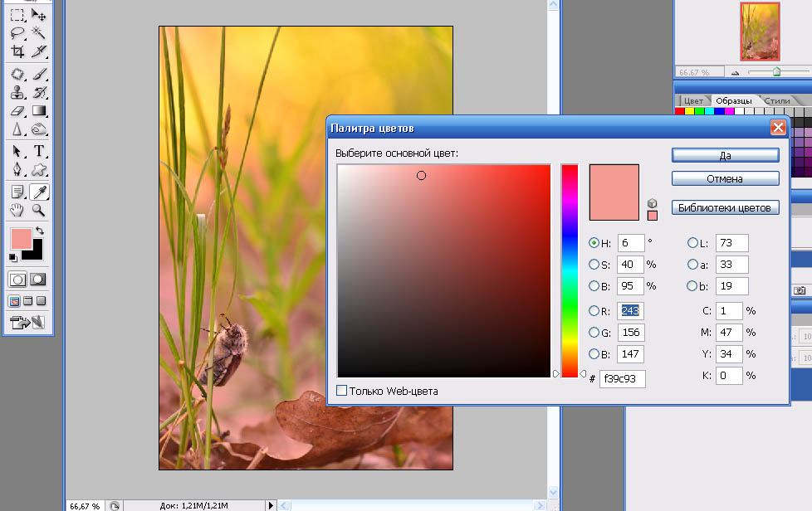Switch to the Цвет tab
The width and height of the screenshot is (812, 511).
click(693, 101)
